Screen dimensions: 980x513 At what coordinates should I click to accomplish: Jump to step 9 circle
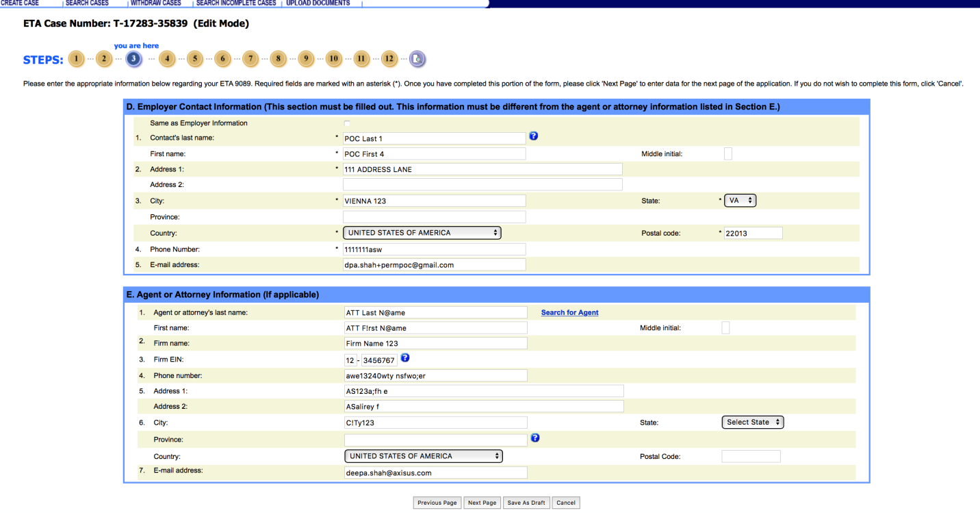tap(306, 59)
